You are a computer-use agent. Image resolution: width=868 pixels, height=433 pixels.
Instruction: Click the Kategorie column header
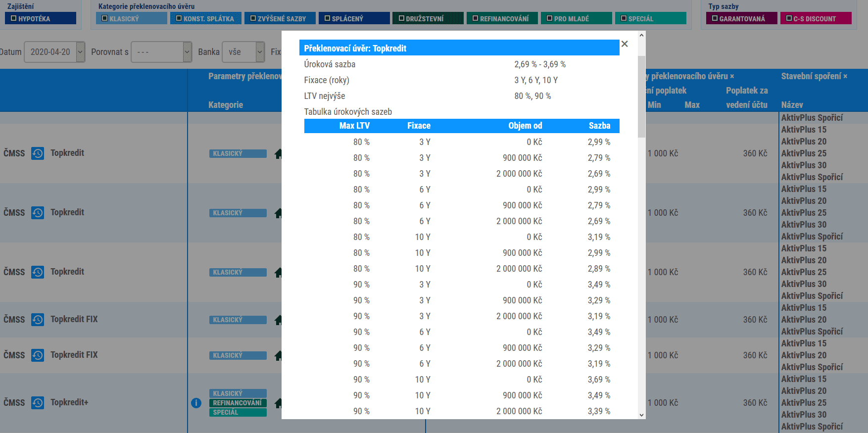click(x=226, y=105)
